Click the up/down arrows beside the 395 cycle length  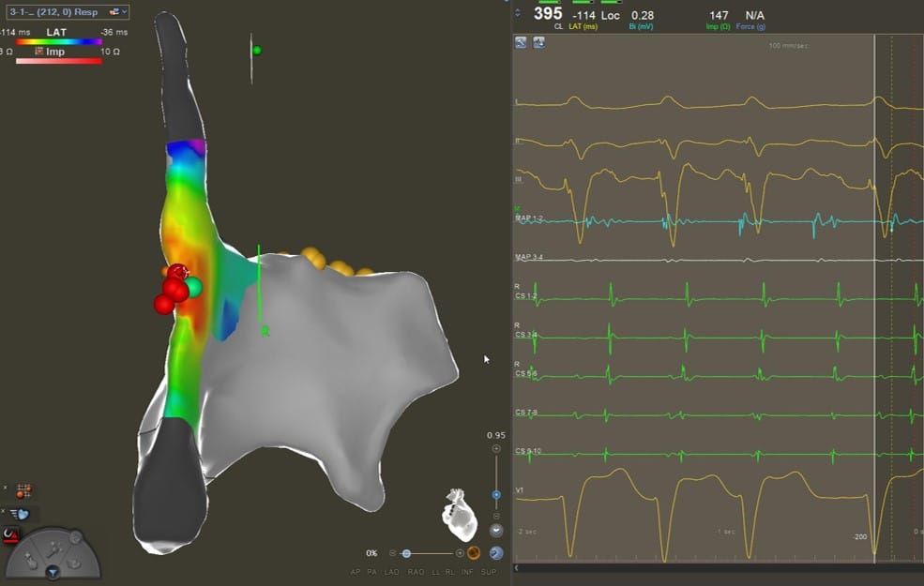click(518, 12)
